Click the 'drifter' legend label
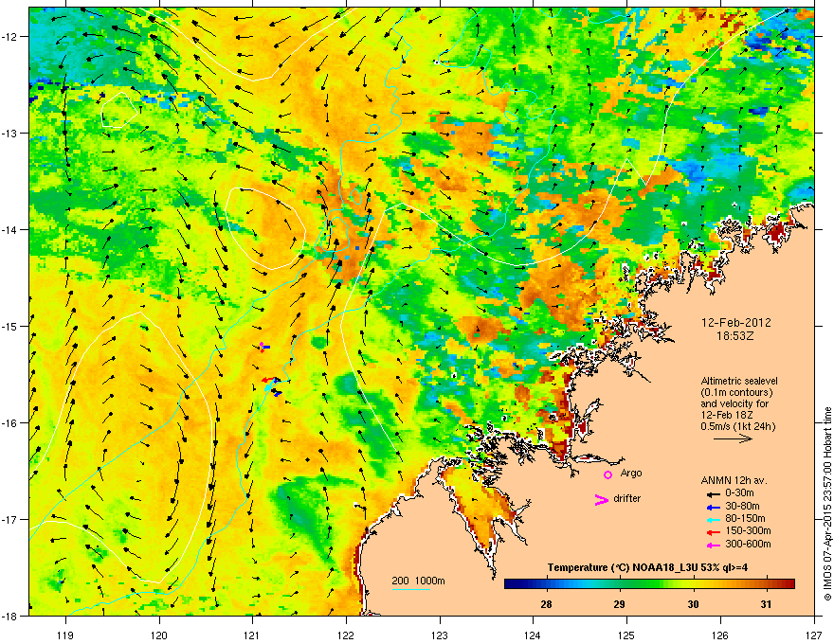 pyautogui.click(x=627, y=498)
